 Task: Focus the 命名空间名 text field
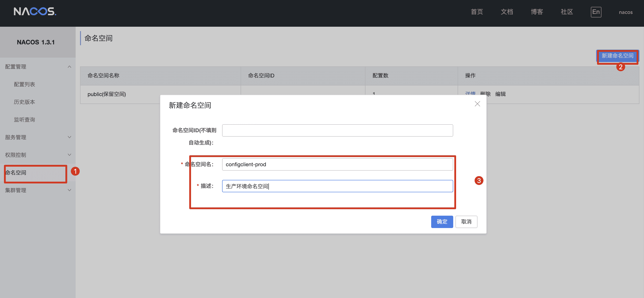click(337, 164)
